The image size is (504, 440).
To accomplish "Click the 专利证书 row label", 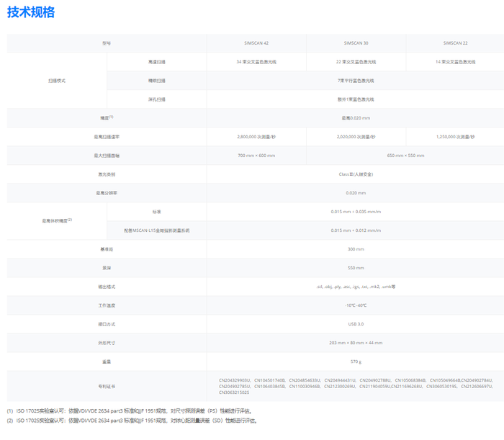I will [107, 387].
